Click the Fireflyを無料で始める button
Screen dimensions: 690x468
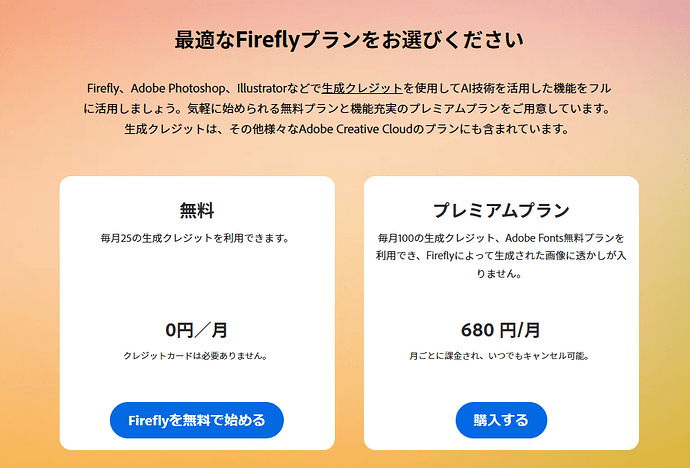[x=197, y=420]
